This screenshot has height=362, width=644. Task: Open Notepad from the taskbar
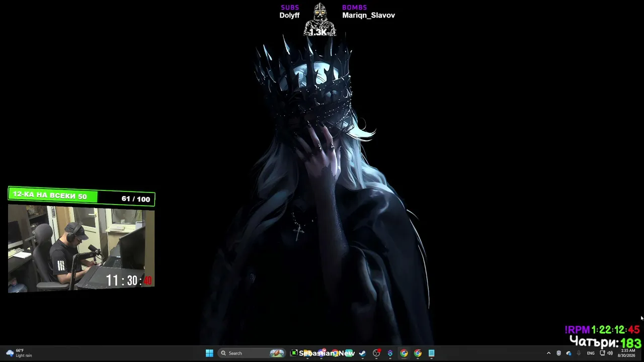(431, 353)
